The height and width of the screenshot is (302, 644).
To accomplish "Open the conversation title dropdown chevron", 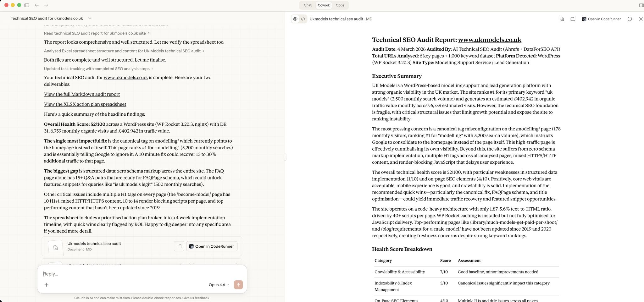I will pos(90,19).
